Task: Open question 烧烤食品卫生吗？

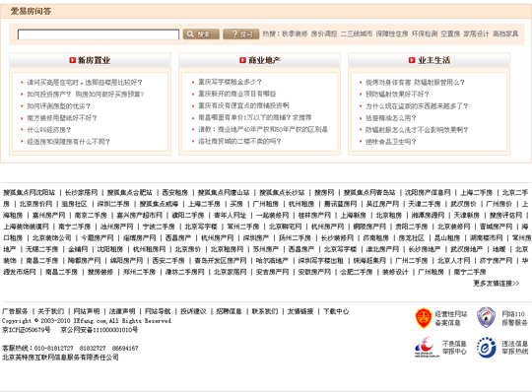Action: [x=391, y=142]
